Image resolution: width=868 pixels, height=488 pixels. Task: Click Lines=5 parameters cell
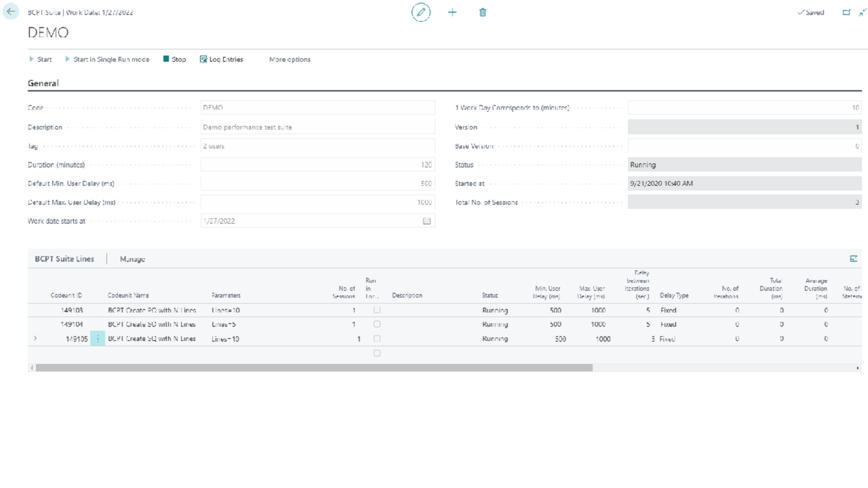(x=224, y=324)
